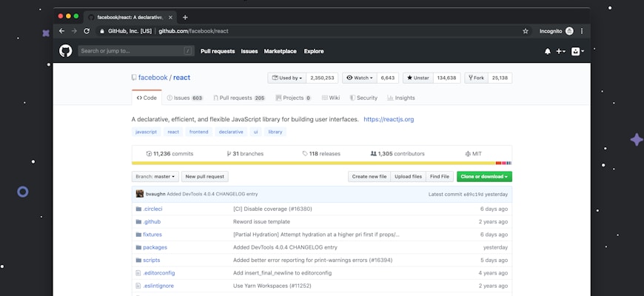This screenshot has height=296, width=644.
Task: Click the .github folder icon
Action: point(138,222)
